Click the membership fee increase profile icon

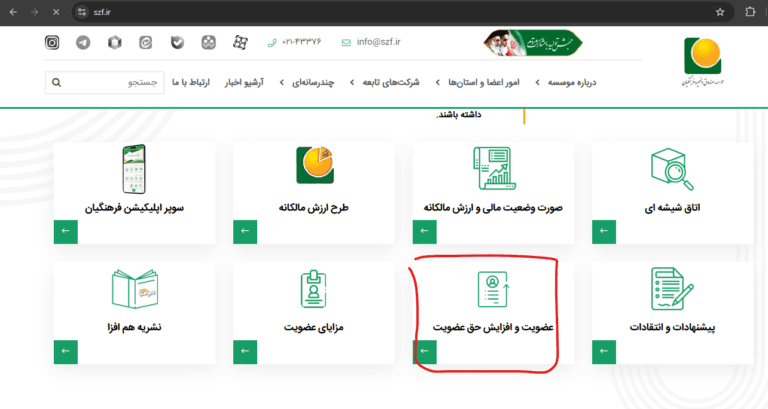point(494,289)
